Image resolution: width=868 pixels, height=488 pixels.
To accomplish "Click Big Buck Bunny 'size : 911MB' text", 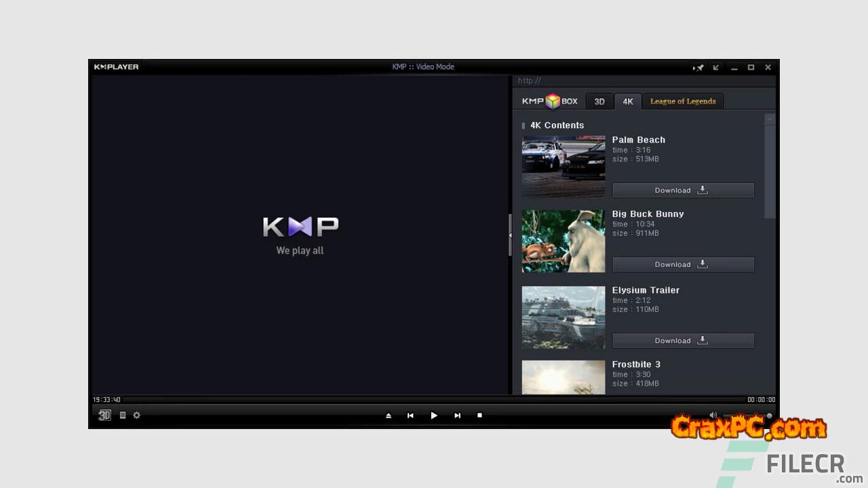I will click(635, 233).
